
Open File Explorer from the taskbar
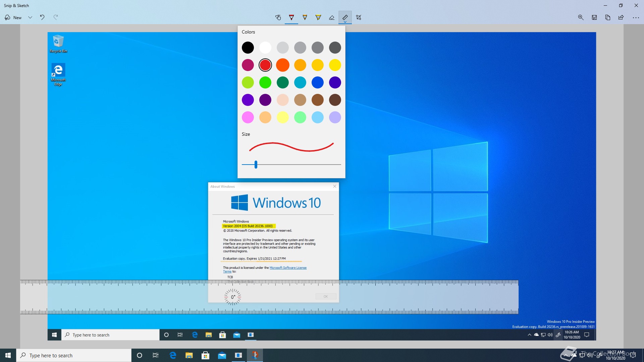pos(189,355)
